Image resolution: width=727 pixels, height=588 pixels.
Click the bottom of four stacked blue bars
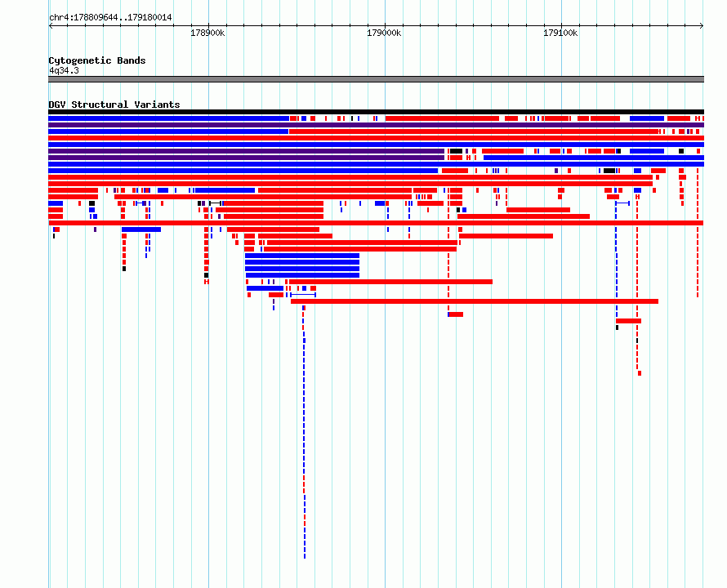tap(302, 275)
